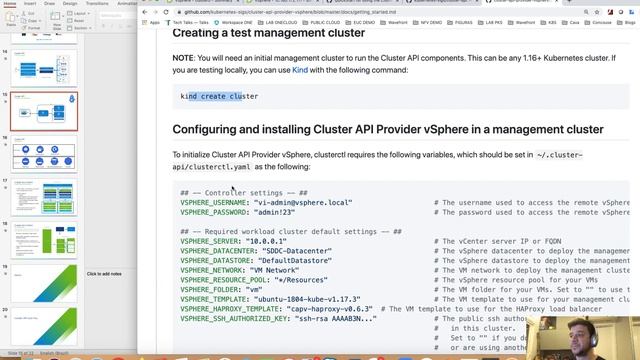Open the Tech Talks bookmark

tap(187, 23)
